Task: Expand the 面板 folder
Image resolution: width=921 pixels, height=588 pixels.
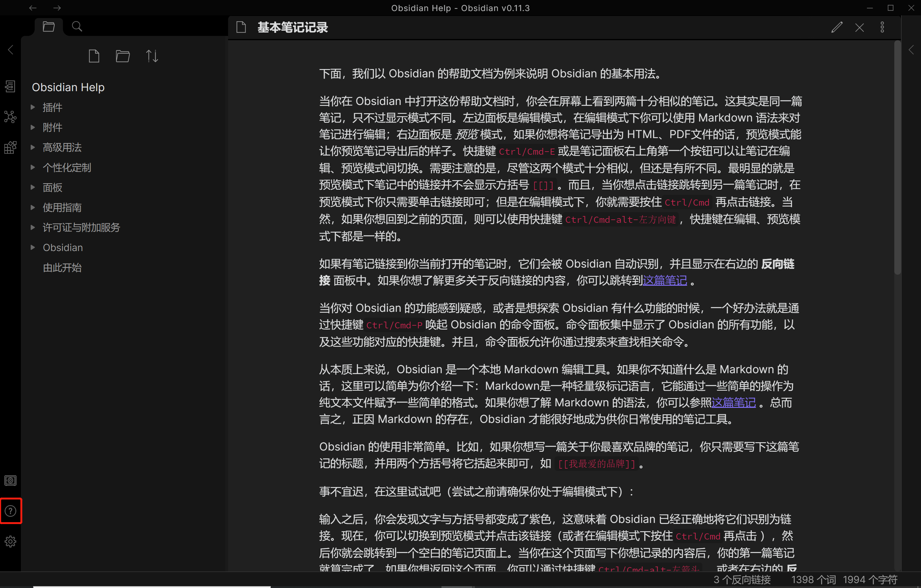Action: (x=33, y=187)
